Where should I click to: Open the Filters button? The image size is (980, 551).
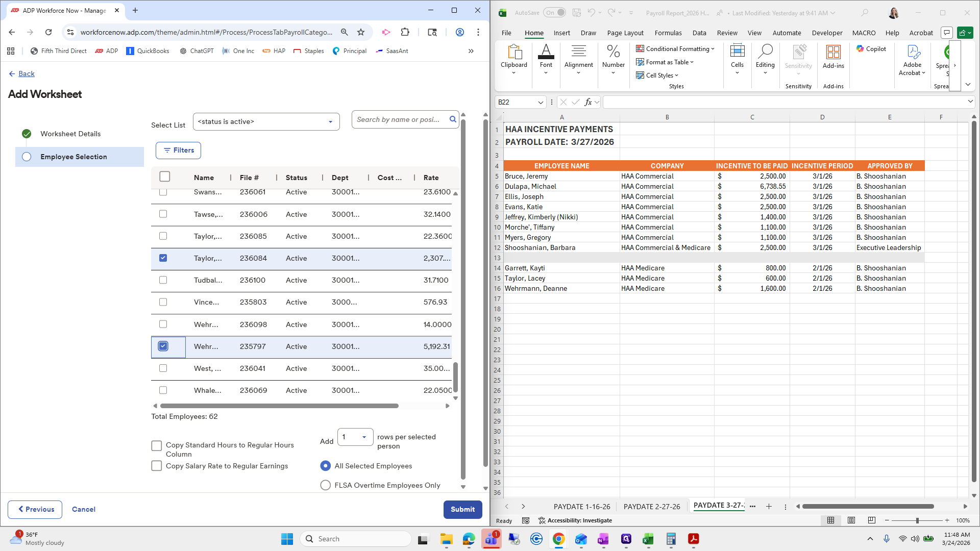[178, 151]
